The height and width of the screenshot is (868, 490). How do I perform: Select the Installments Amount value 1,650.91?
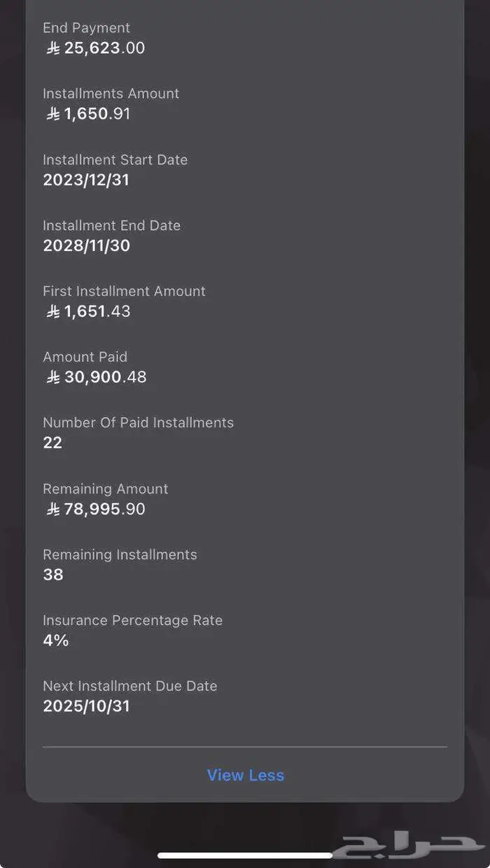[x=97, y=114]
